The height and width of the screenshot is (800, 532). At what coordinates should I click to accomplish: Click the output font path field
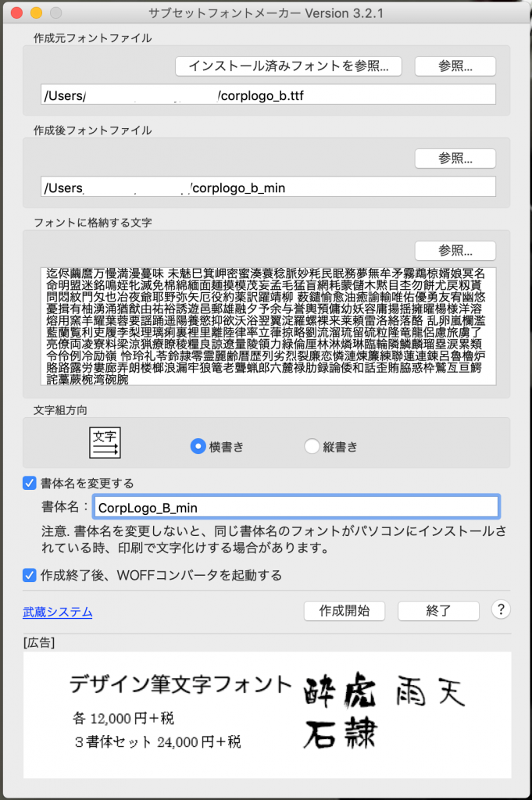point(268,187)
